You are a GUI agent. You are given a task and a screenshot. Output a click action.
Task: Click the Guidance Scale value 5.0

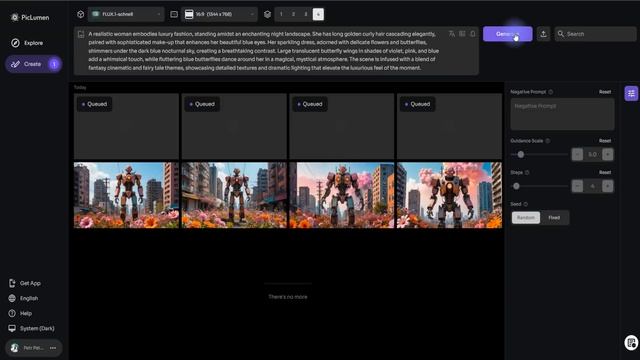tap(592, 154)
